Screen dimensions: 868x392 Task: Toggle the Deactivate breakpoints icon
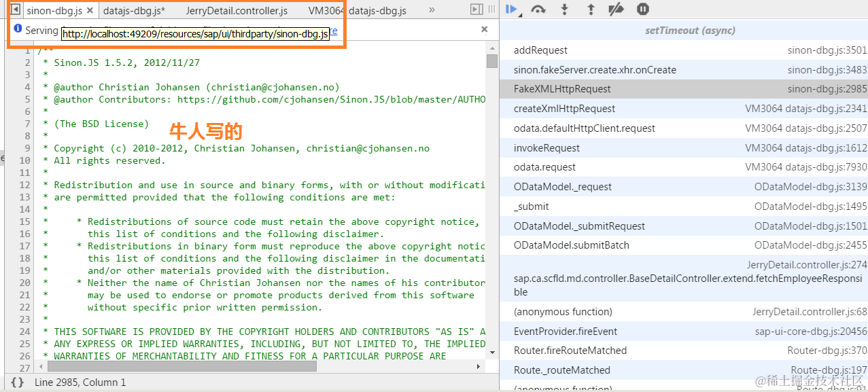(x=616, y=10)
